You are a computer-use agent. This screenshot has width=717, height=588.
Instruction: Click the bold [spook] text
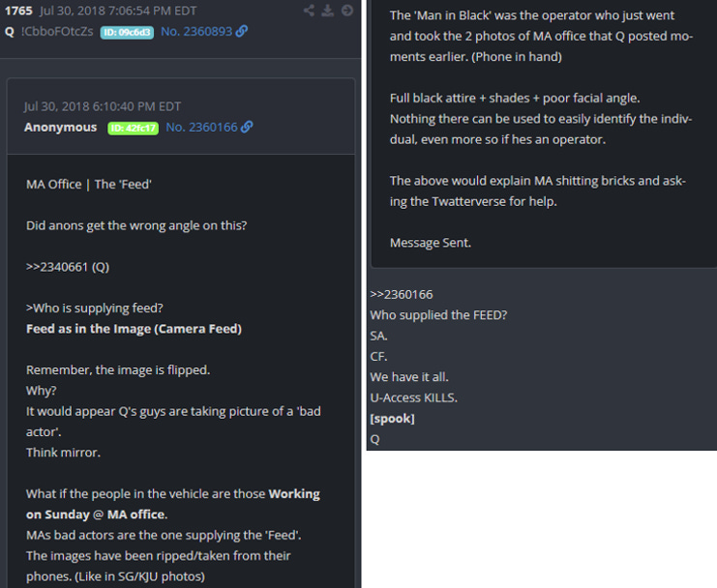click(392, 419)
